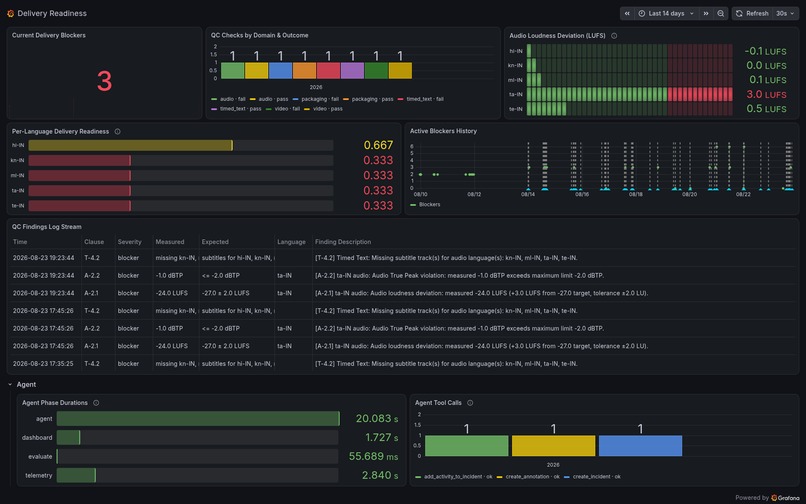Sort table by the Time column header
806x504 pixels.
(20, 242)
